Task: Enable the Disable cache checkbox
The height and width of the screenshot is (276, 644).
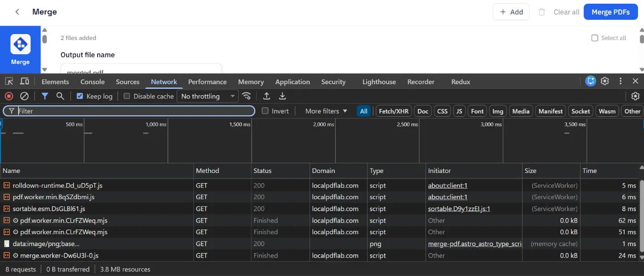Action: pos(127,96)
